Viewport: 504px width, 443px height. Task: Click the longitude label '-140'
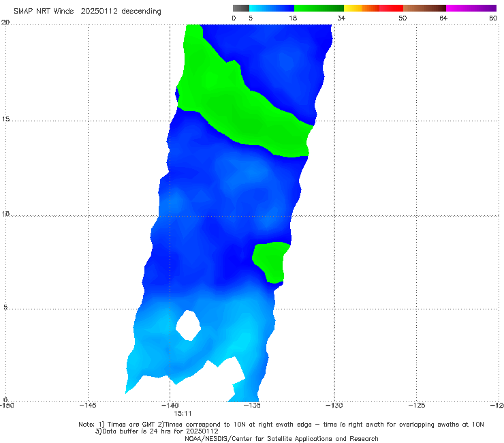point(170,406)
